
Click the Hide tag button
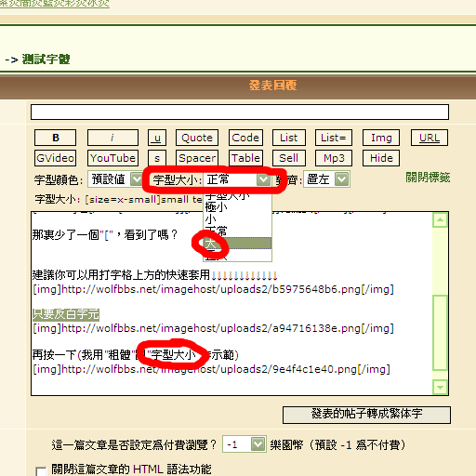381,158
